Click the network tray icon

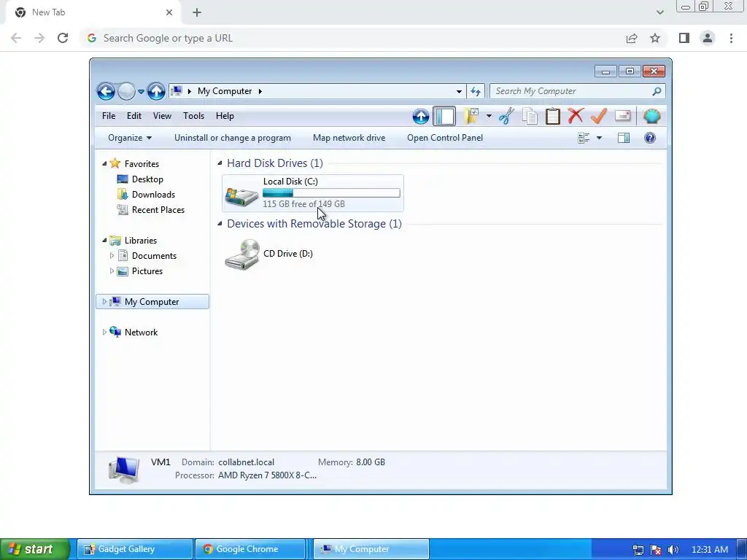pos(638,550)
